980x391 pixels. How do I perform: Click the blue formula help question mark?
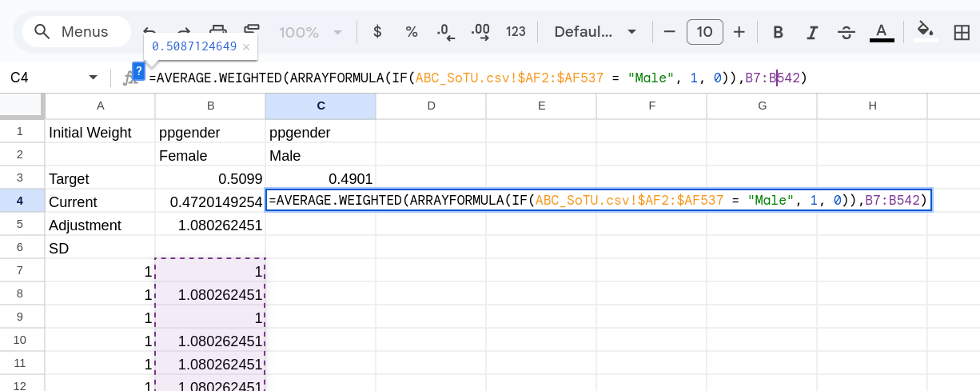click(138, 70)
